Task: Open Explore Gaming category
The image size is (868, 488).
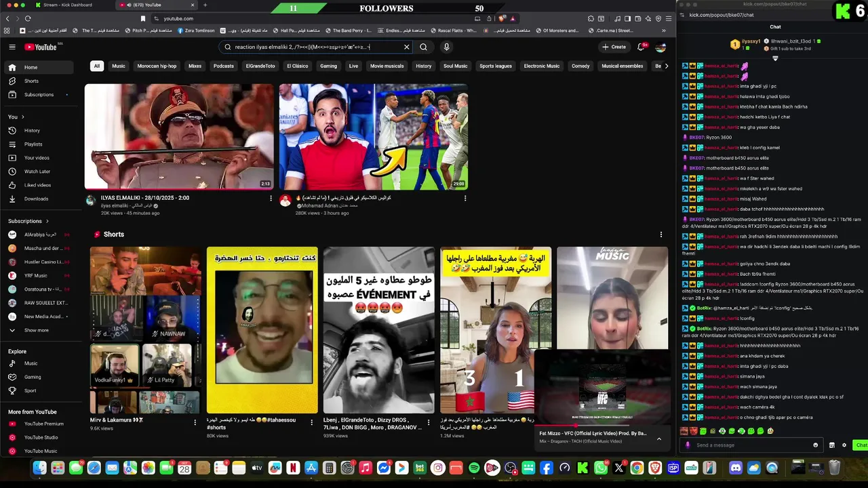Action: click(39, 377)
